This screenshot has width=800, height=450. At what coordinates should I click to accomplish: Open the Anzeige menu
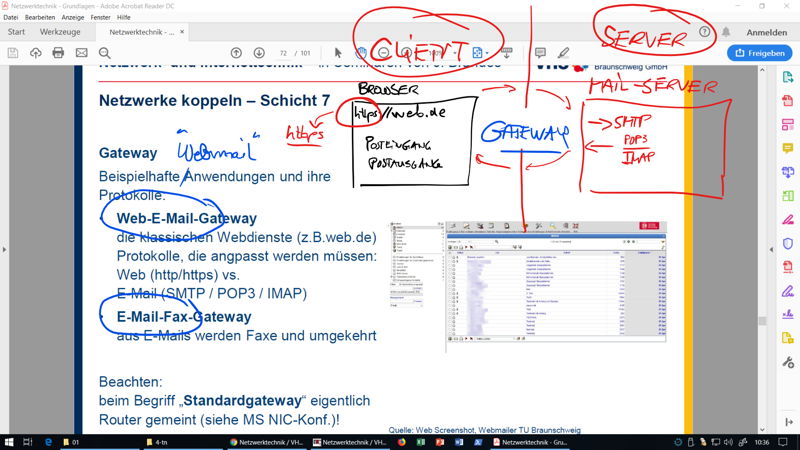click(72, 17)
